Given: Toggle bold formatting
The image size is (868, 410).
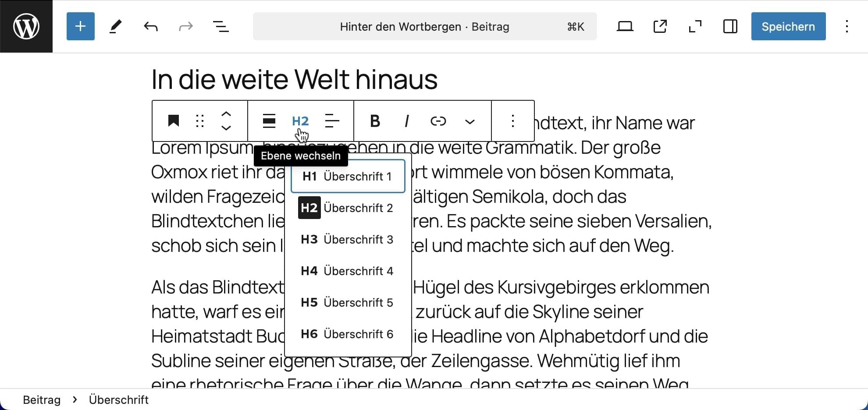Looking at the screenshot, I should tap(375, 121).
